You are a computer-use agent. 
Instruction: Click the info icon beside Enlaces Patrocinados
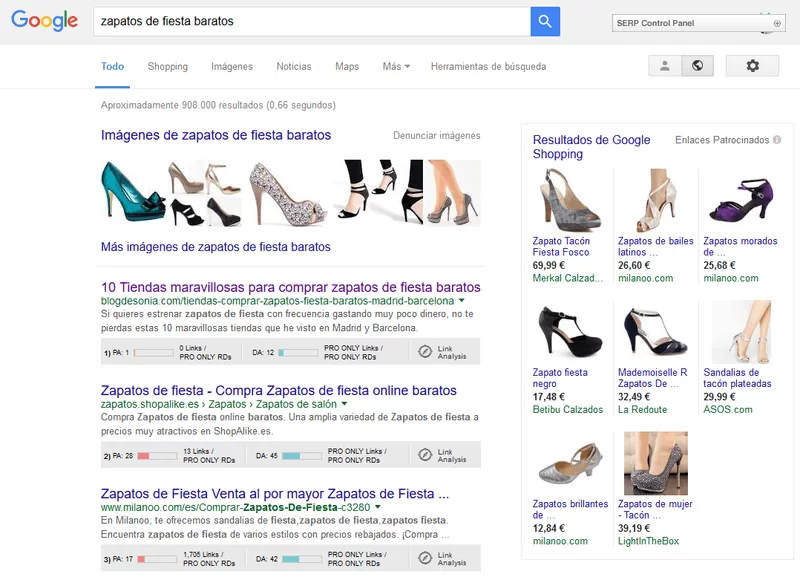point(777,140)
